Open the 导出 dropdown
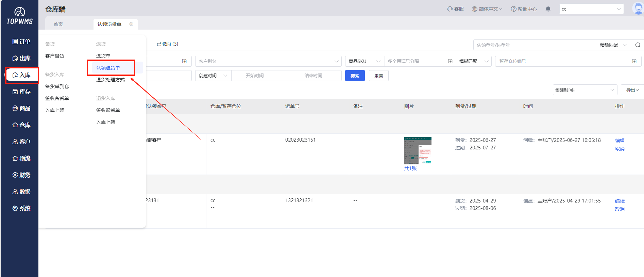The image size is (644, 277). pos(632,90)
